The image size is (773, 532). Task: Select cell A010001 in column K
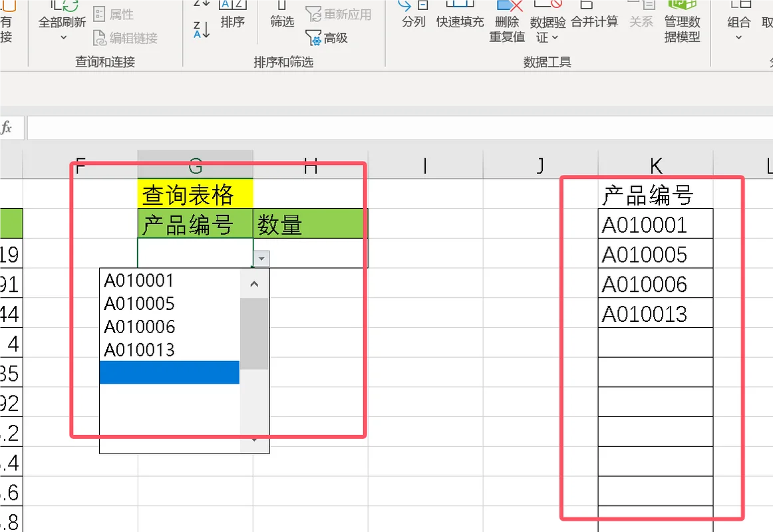(x=656, y=224)
